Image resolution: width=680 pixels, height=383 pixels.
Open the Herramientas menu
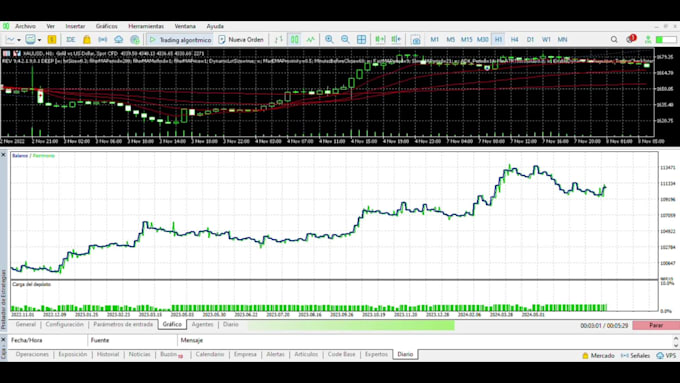point(146,26)
